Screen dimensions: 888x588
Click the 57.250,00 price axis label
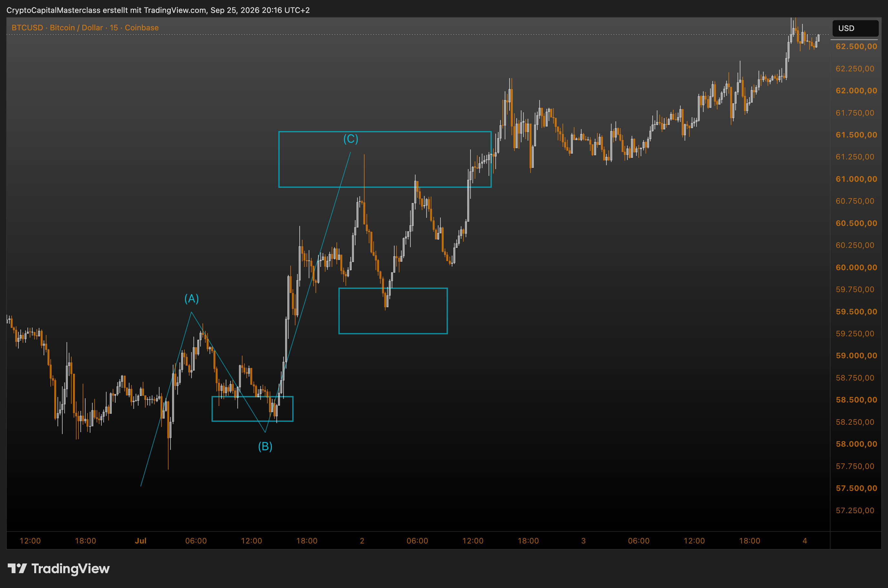point(855,510)
